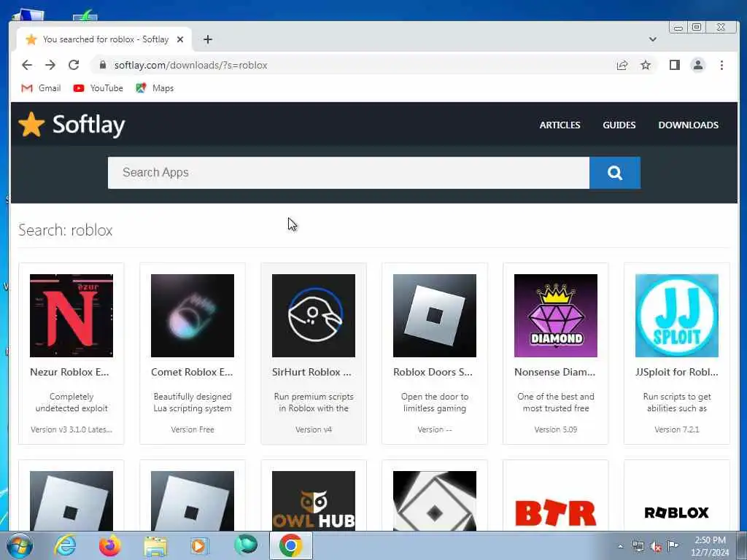This screenshot has width=747, height=560.
Task: Open Maps bookmark
Action: [155, 88]
